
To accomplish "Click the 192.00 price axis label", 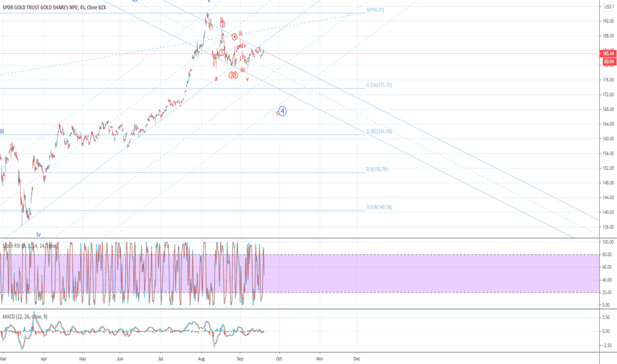I will coord(608,21).
